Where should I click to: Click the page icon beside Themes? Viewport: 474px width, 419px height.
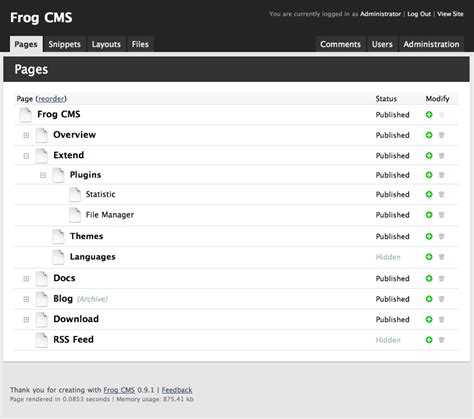click(58, 236)
